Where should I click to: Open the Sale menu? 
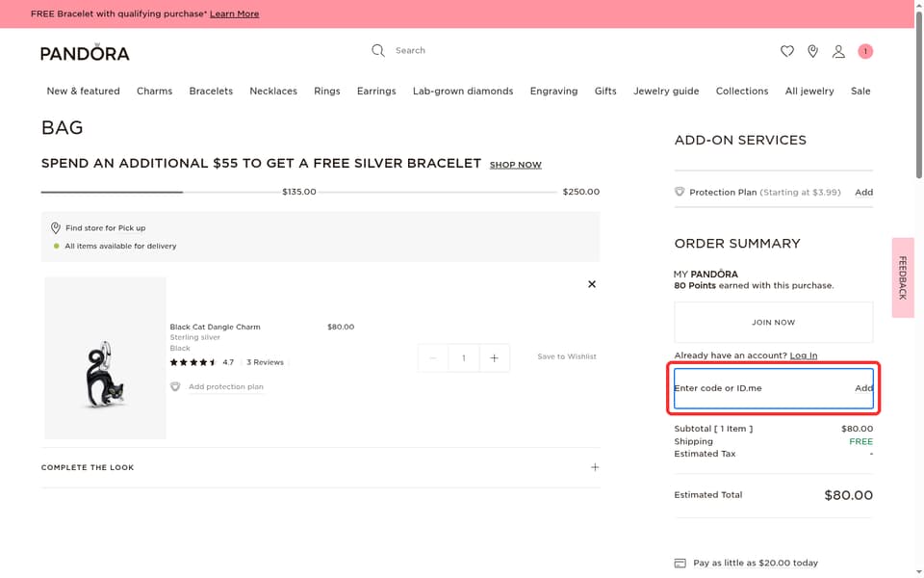coord(860,91)
